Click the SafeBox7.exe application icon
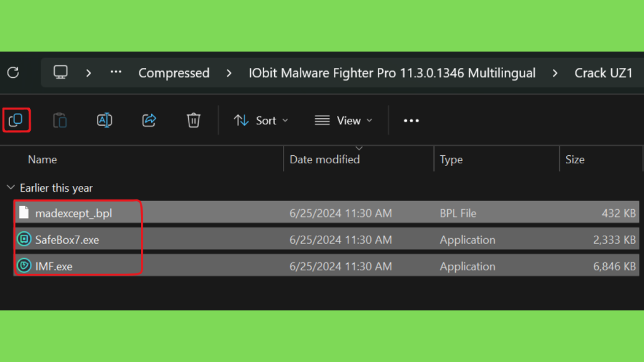Image resolution: width=644 pixels, height=362 pixels. (x=24, y=239)
